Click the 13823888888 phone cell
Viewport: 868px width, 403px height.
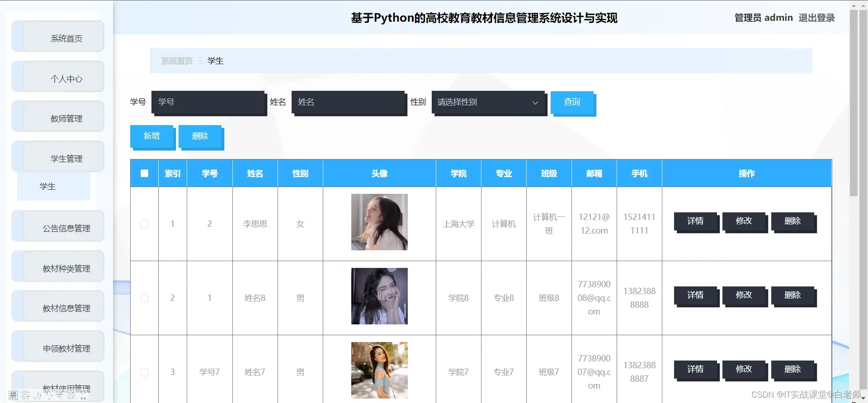click(x=639, y=298)
